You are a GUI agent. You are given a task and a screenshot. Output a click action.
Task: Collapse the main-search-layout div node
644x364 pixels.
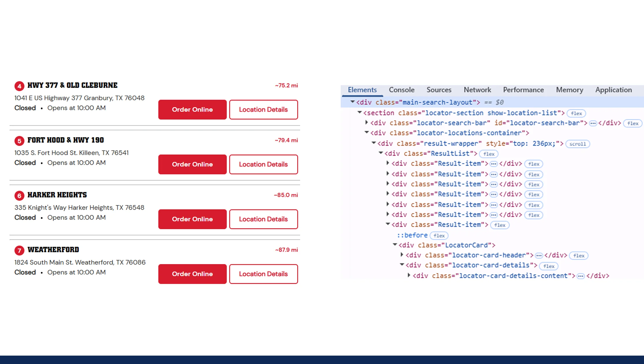click(x=353, y=102)
